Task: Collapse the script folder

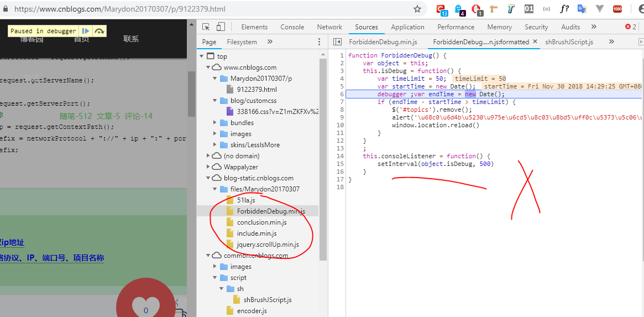Action: (x=215, y=278)
